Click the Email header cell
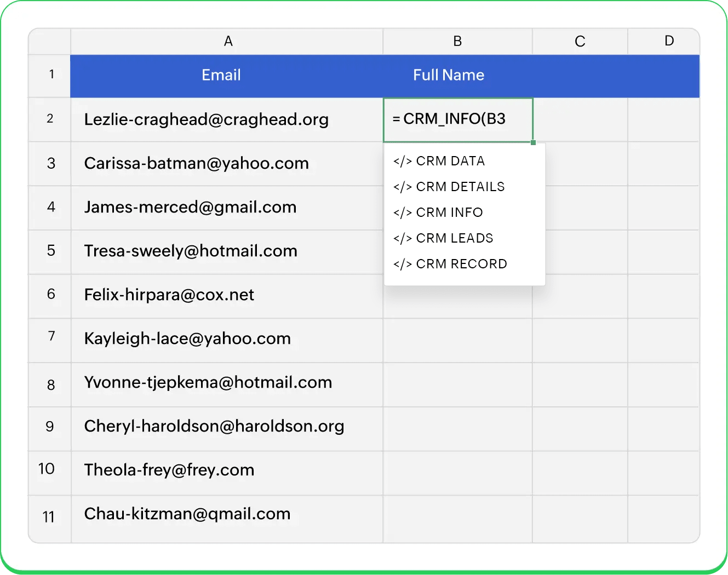Screen dimensions: 728x575 point(221,75)
